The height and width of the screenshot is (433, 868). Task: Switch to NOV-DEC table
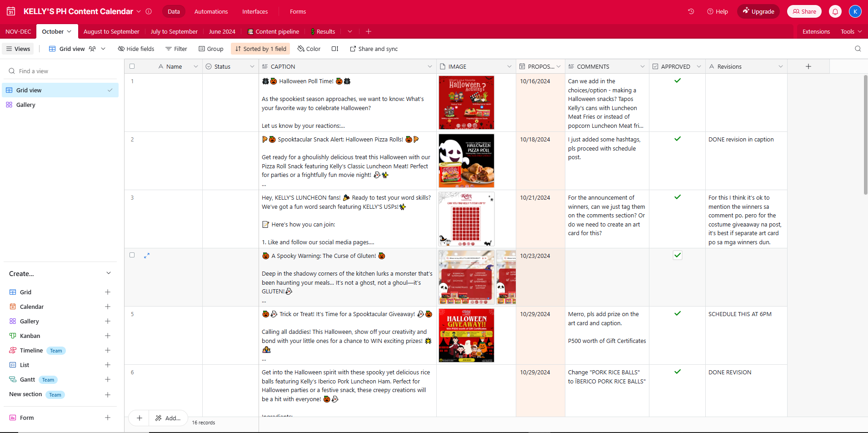coord(18,31)
